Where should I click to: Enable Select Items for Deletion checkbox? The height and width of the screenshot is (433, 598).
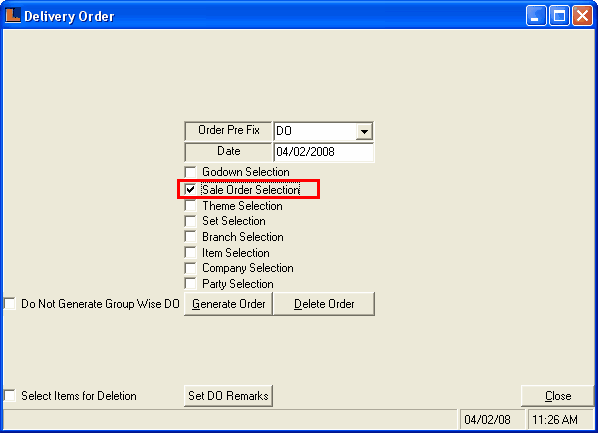[x=10, y=396]
